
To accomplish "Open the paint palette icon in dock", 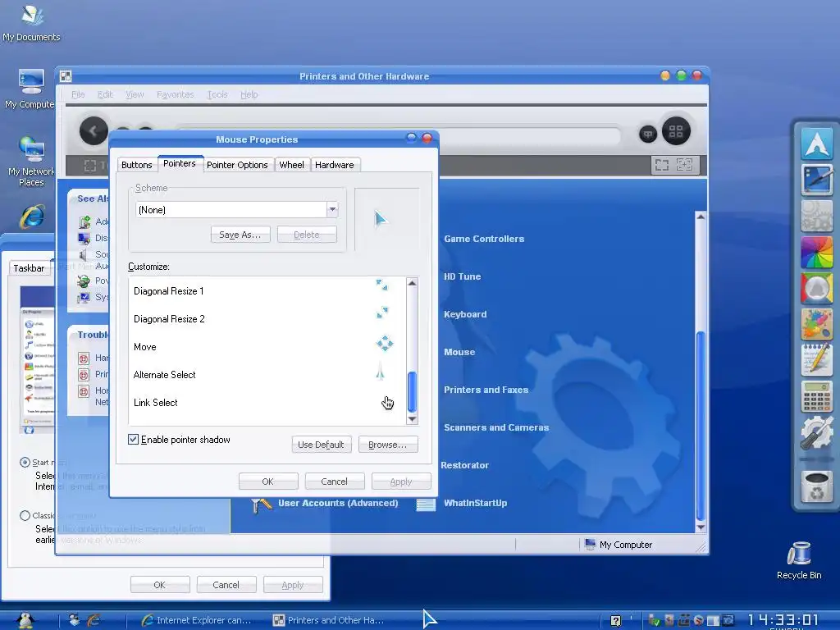I will tap(816, 324).
